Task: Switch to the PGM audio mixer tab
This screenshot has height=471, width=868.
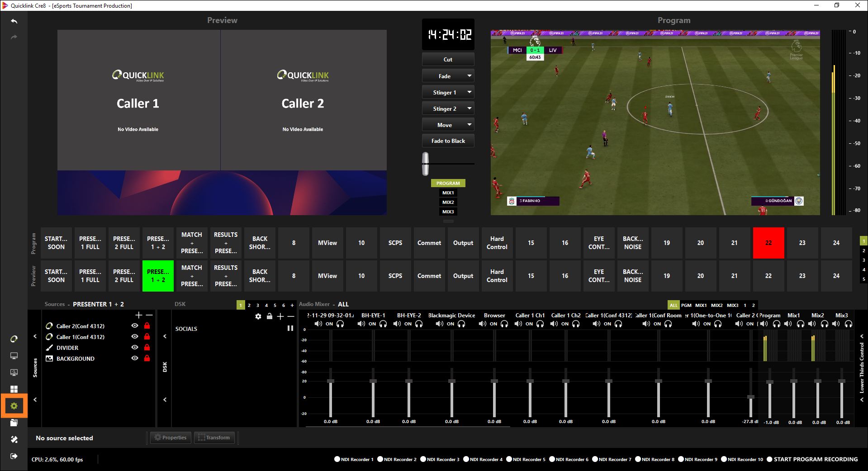Action: pos(686,305)
